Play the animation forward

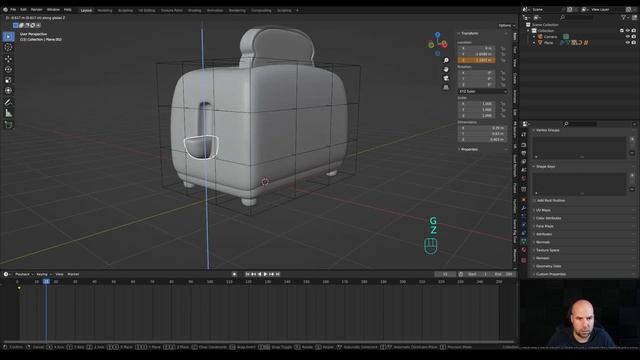pyautogui.click(x=266, y=274)
